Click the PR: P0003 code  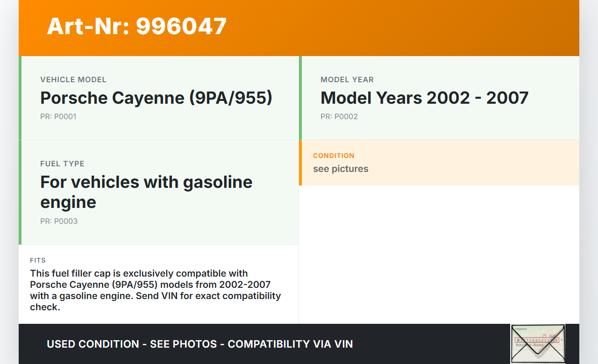[59, 221]
